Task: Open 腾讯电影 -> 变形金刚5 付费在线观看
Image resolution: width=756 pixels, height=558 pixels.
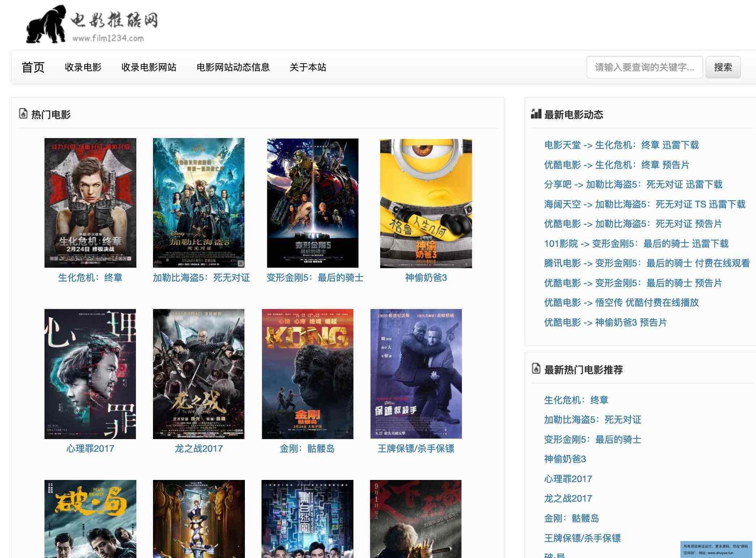Action: [647, 263]
